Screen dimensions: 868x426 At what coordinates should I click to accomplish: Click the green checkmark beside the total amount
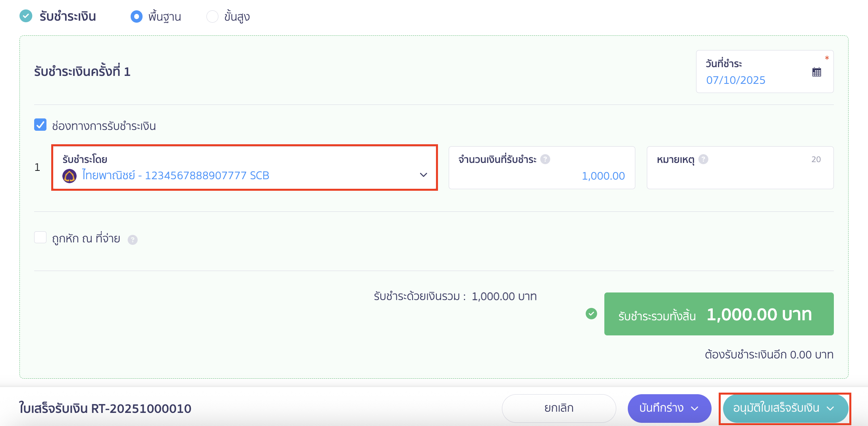pos(592,314)
